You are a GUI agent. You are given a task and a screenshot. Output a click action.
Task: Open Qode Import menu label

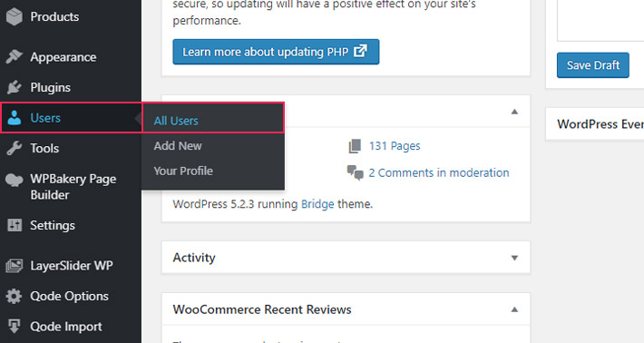point(66,327)
